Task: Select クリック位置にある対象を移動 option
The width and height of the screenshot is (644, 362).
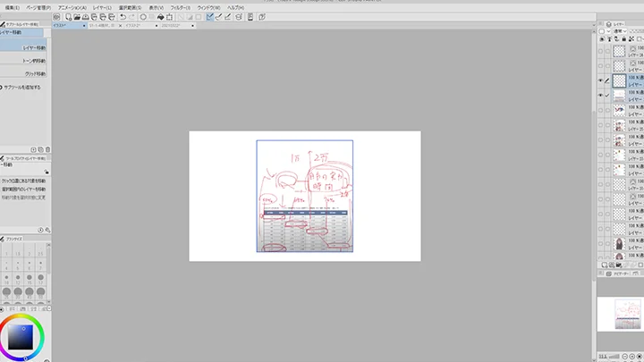Action: coord(23,181)
